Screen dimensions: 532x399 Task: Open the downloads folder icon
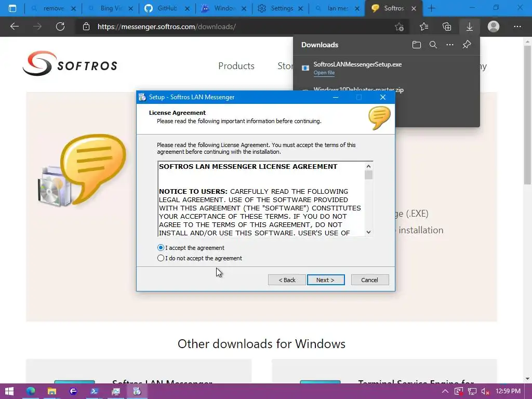click(x=416, y=45)
